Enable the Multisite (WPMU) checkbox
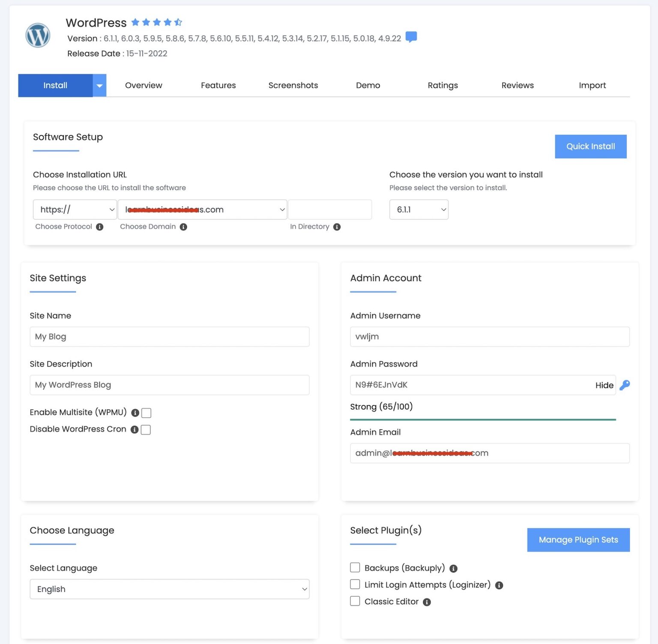 coord(147,413)
